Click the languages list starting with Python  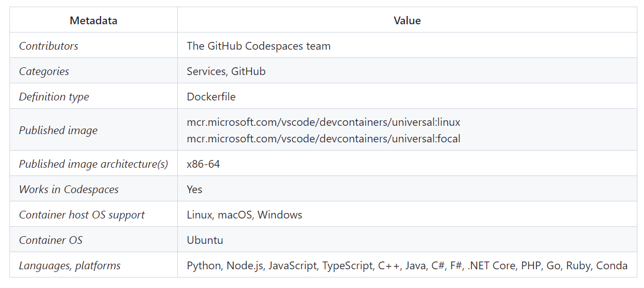[407, 266]
